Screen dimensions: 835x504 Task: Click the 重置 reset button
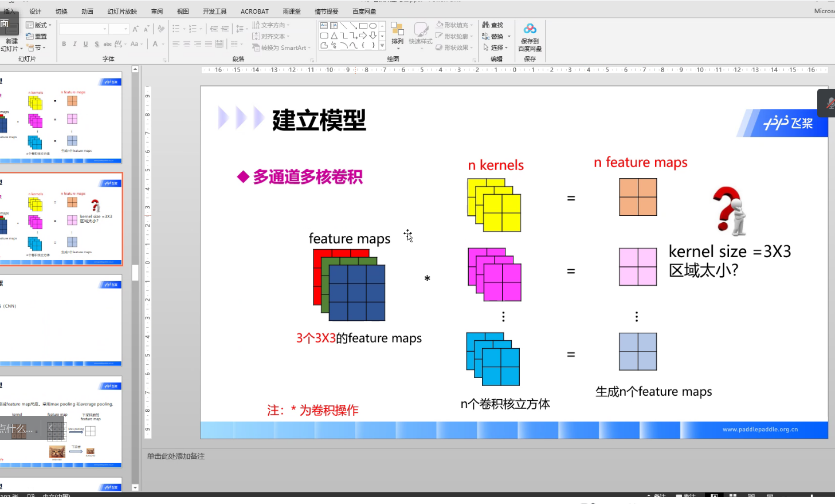[x=36, y=37]
